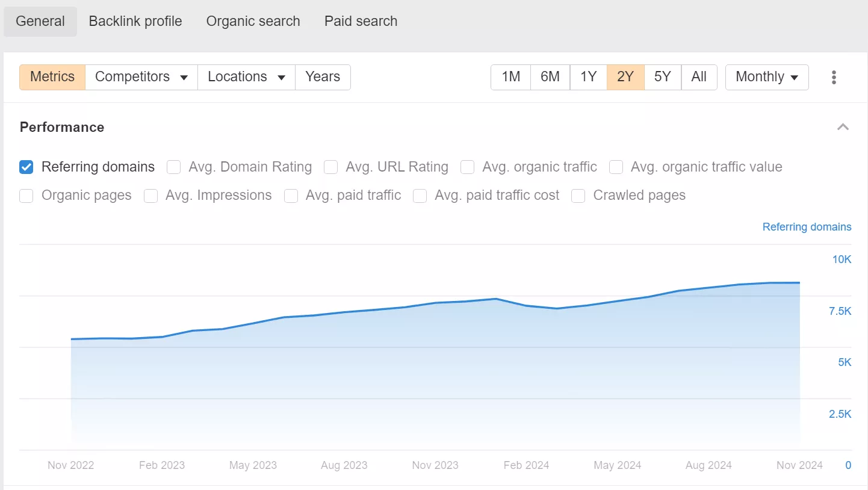
Task: Enable the Avg. Domain Rating checkbox
Action: tap(174, 167)
